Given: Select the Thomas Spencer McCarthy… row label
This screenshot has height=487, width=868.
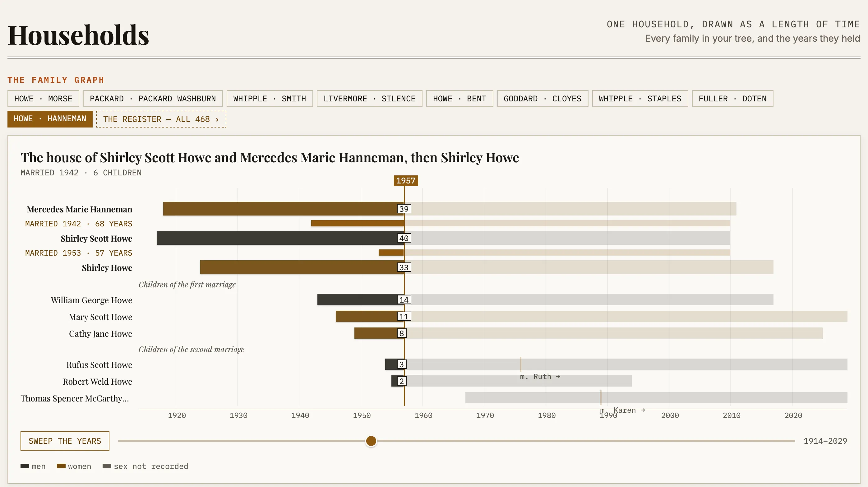Looking at the screenshot, I should coord(75,398).
